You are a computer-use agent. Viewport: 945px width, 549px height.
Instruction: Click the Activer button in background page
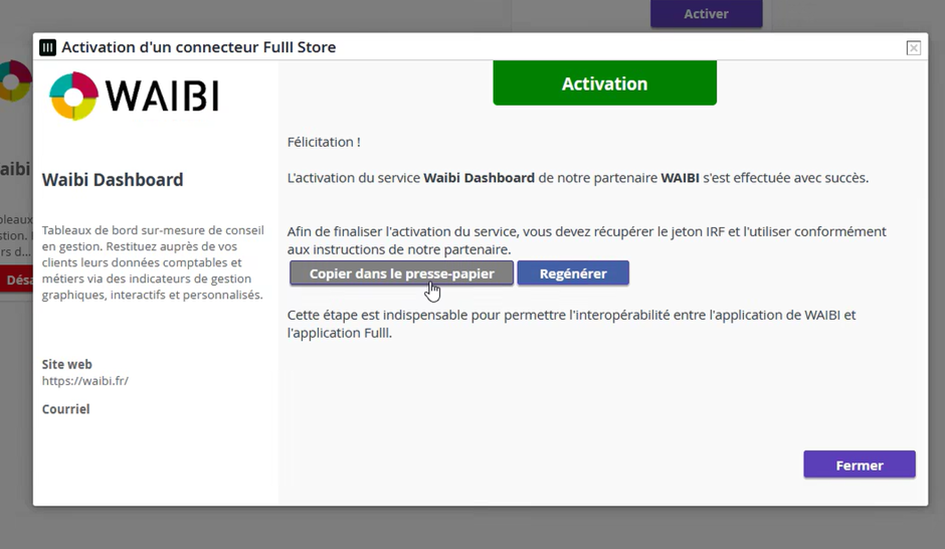[x=706, y=13]
